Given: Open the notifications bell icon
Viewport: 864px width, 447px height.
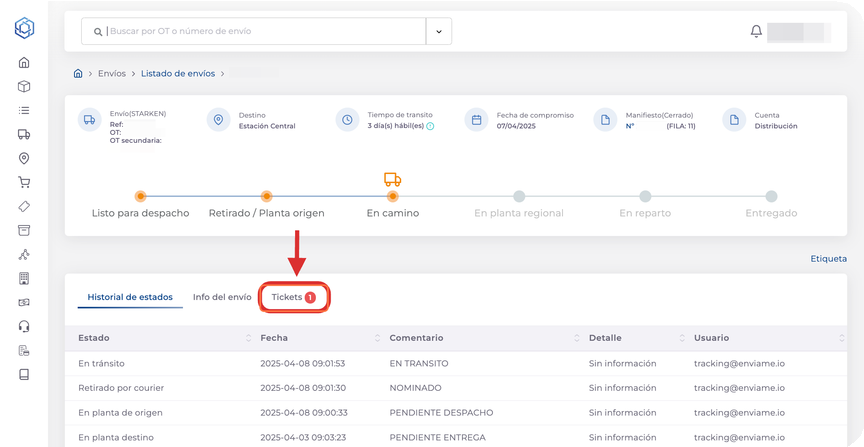Looking at the screenshot, I should click(756, 32).
